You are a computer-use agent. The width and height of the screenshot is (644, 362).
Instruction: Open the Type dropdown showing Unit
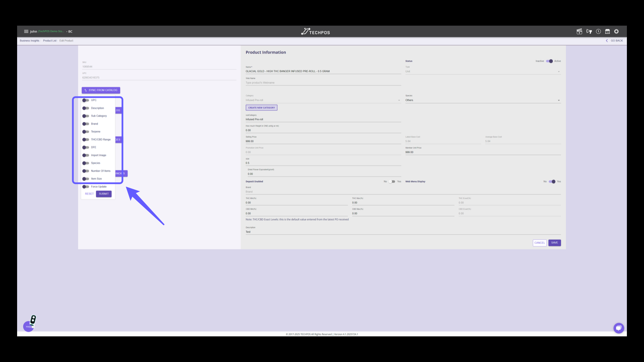click(483, 71)
